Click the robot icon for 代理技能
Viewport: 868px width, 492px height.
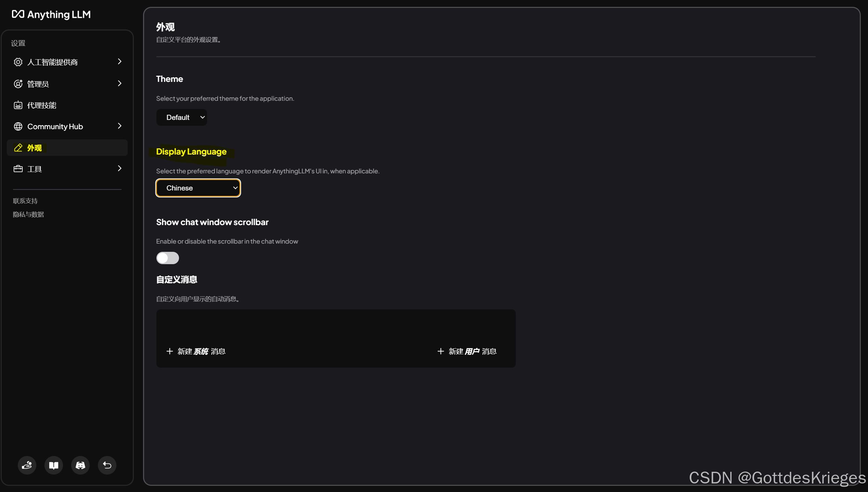tap(18, 105)
